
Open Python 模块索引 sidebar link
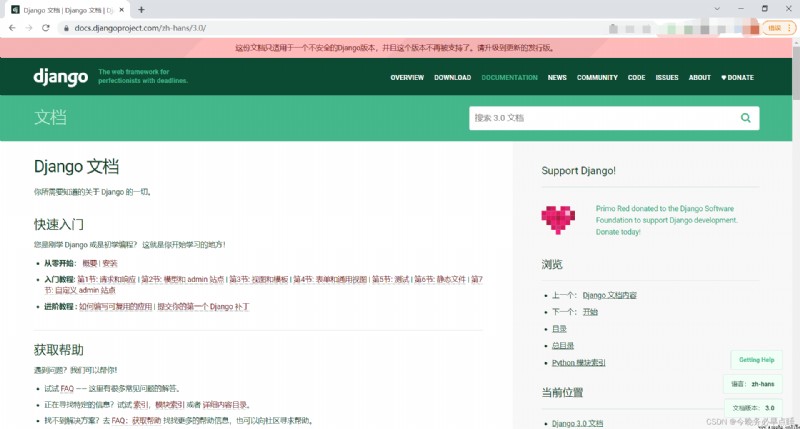point(579,363)
